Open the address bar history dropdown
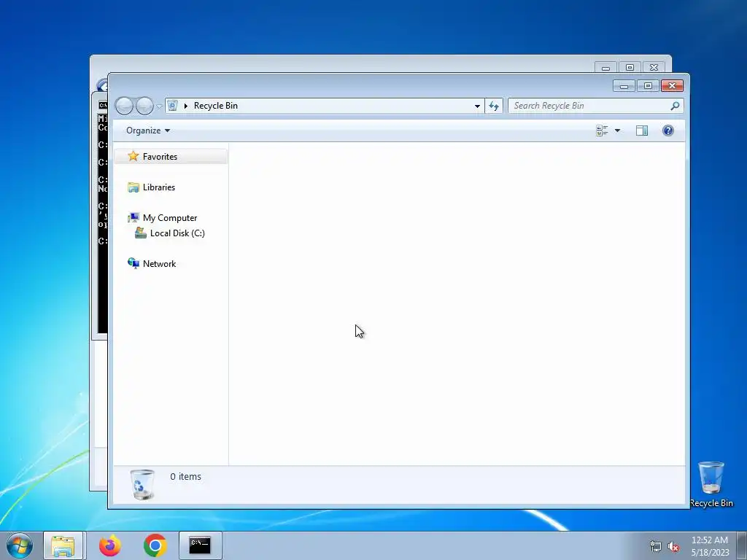The width and height of the screenshot is (747, 560). pyautogui.click(x=477, y=106)
